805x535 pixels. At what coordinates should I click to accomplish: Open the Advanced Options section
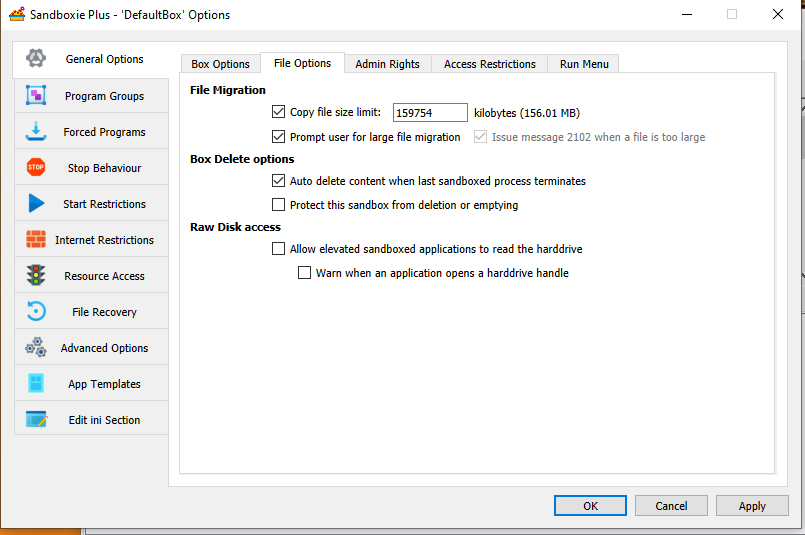91,348
